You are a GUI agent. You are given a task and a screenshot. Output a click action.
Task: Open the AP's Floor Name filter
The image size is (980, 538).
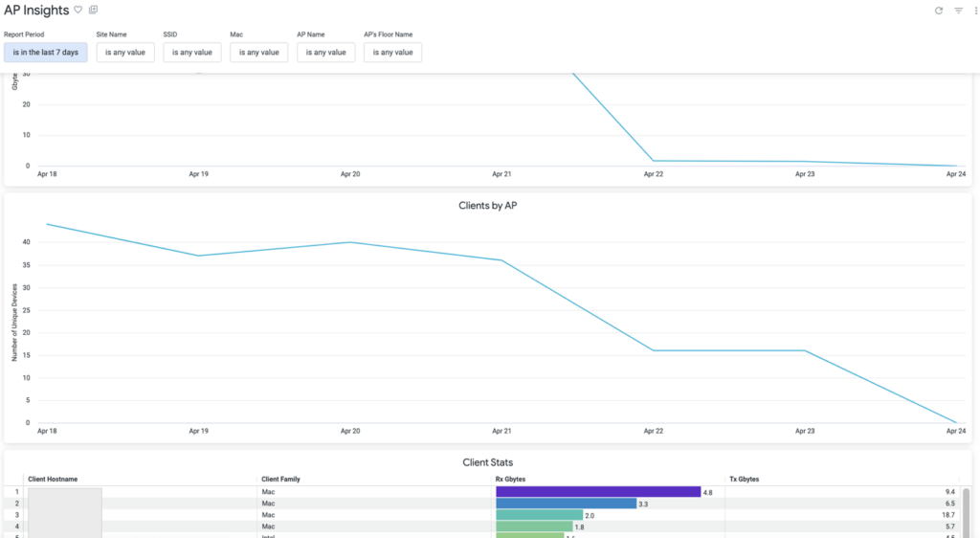pos(392,52)
